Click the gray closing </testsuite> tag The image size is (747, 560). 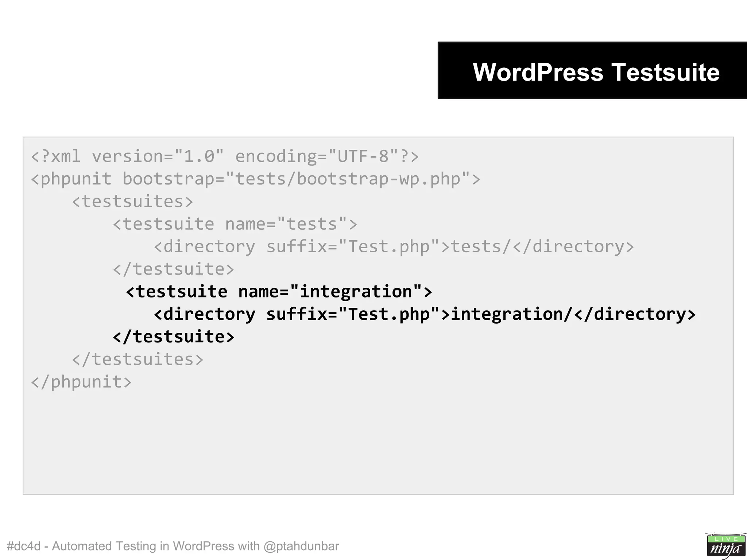(x=173, y=269)
